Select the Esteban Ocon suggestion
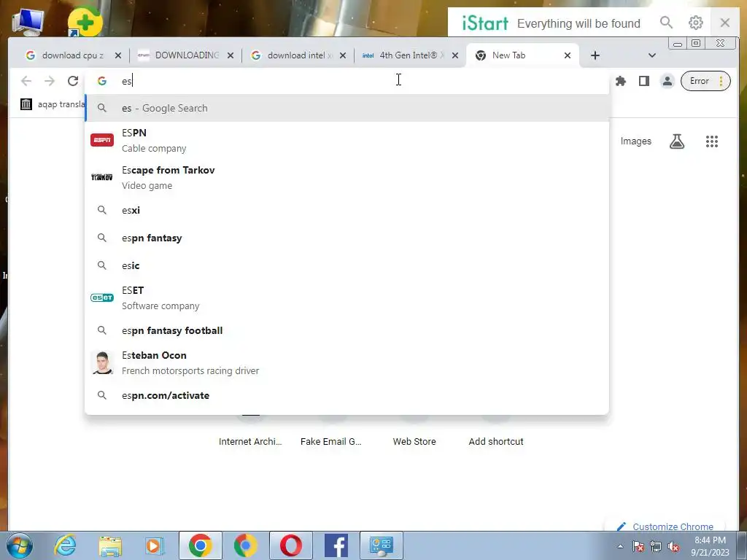 point(347,363)
